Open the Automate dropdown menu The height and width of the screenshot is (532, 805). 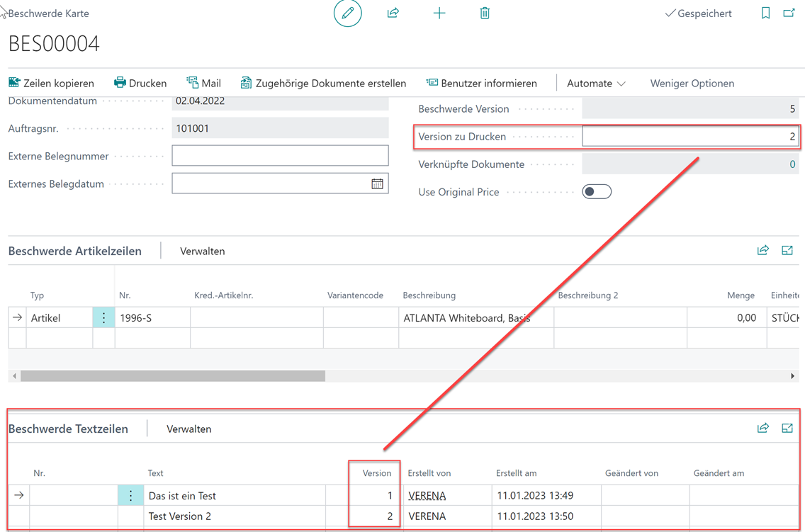pyautogui.click(x=596, y=83)
